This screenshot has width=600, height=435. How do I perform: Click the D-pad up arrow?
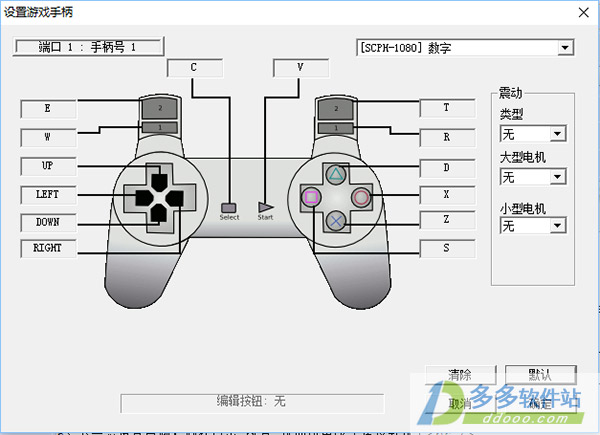(x=159, y=182)
